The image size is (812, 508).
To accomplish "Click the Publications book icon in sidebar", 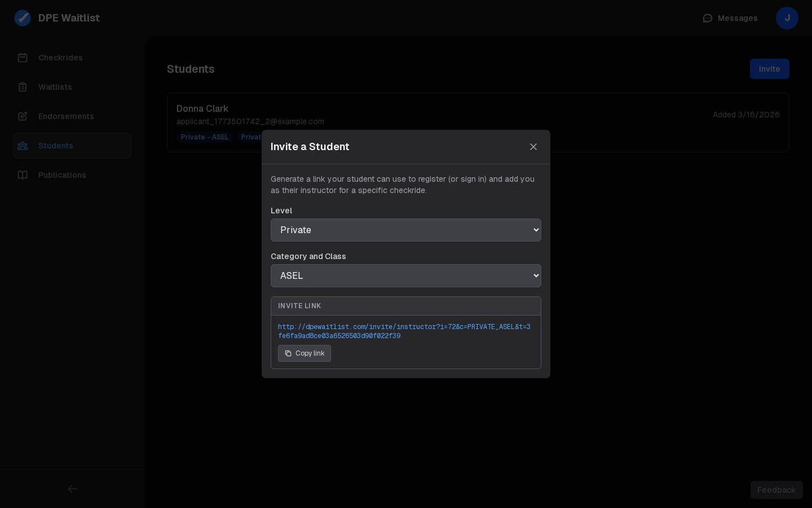I will click(23, 175).
